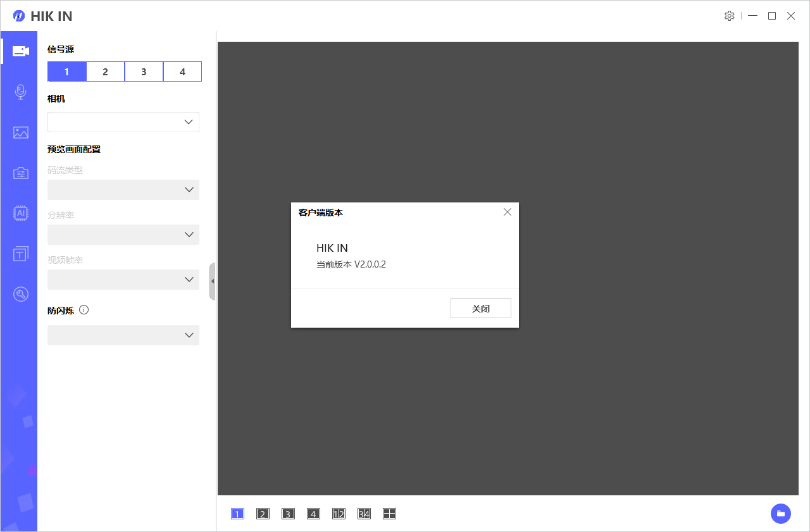This screenshot has width=810, height=532.
Task: Switch to single view layout 1
Action: (x=237, y=514)
